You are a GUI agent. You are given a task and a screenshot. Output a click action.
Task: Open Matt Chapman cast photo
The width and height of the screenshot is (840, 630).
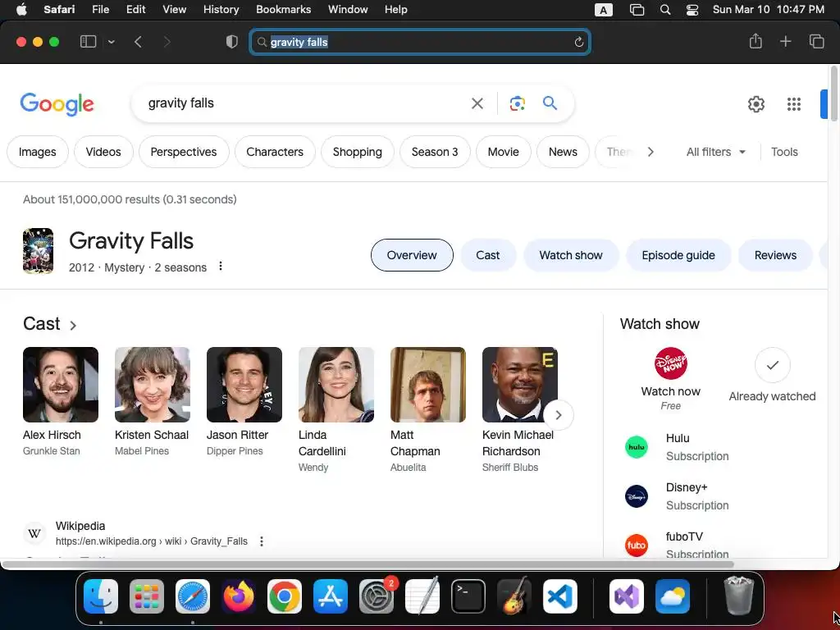(428, 385)
